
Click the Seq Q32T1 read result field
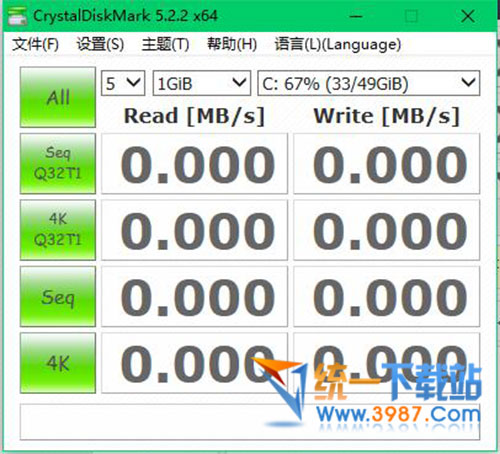pyautogui.click(x=194, y=164)
